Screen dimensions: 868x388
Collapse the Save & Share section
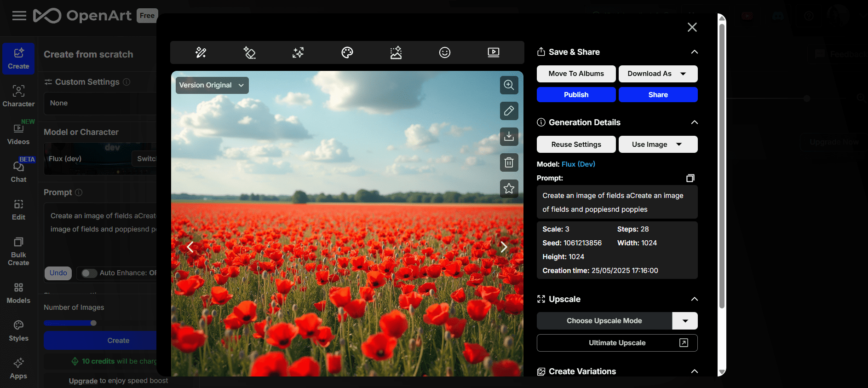pos(694,52)
